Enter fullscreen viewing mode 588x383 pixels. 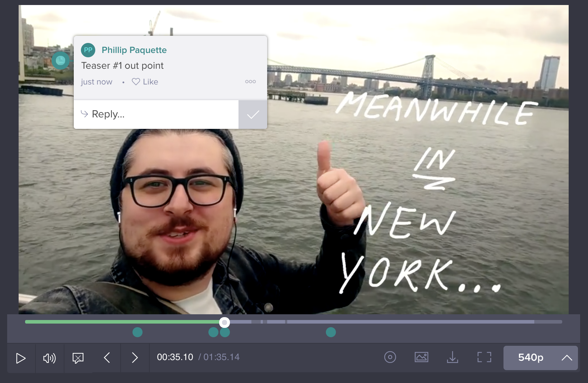click(x=484, y=357)
